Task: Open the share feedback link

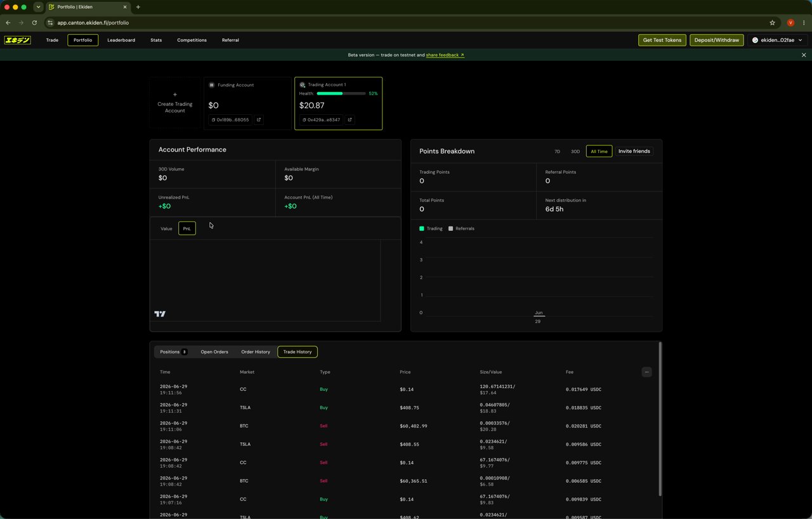Action: pyautogui.click(x=445, y=55)
